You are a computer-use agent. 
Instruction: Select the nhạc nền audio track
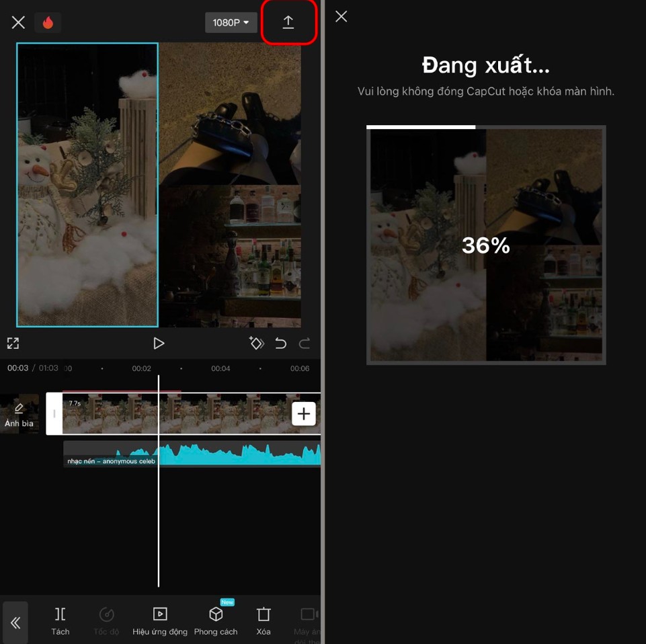pos(202,454)
